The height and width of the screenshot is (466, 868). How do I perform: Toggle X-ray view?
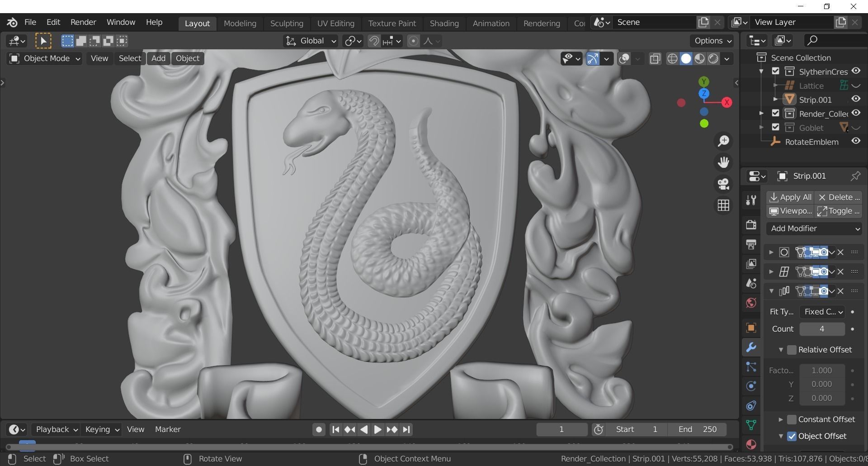(x=655, y=59)
